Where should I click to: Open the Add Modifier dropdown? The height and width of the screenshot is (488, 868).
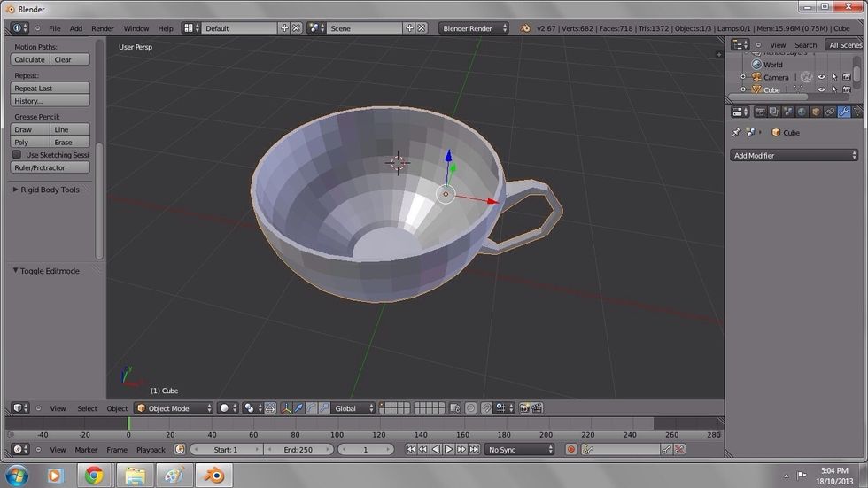point(794,155)
